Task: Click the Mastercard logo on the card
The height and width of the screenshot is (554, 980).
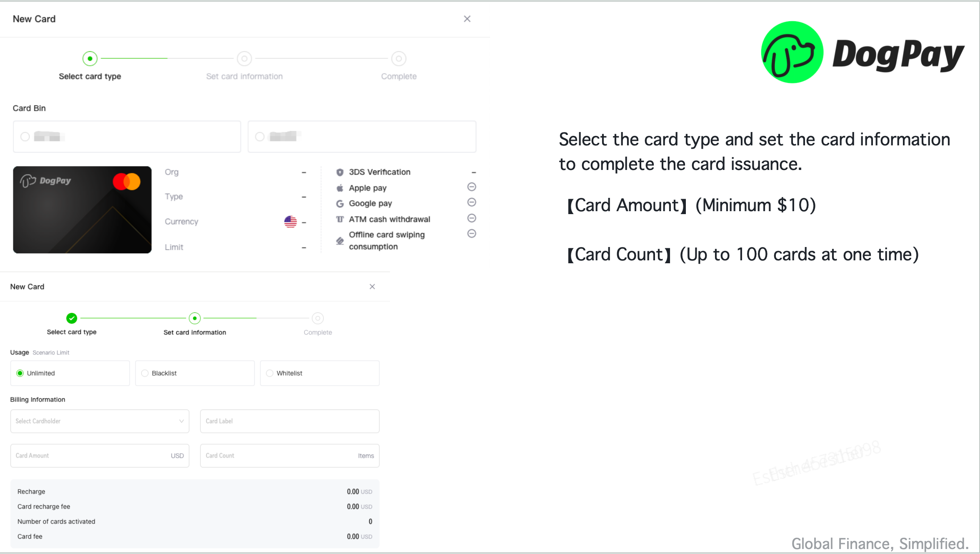Action: point(127,182)
